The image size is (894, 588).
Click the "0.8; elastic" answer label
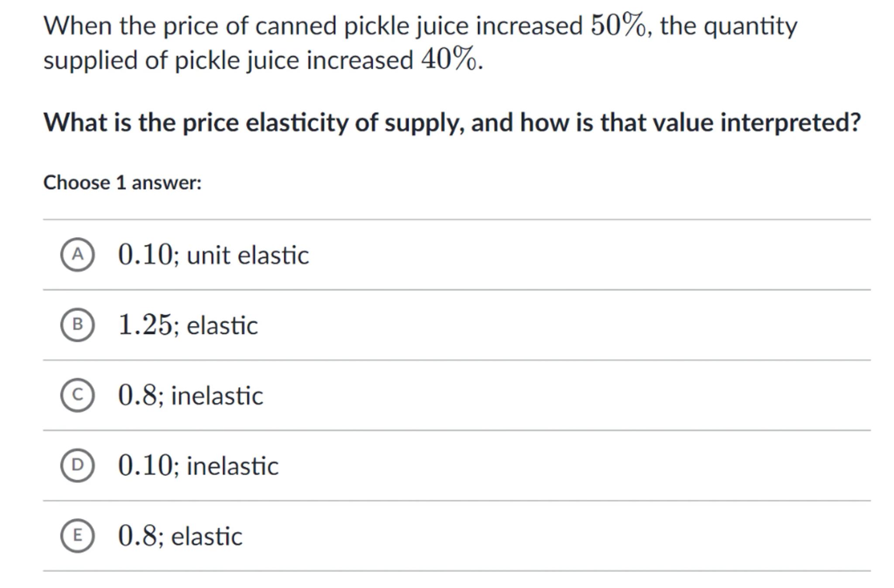(x=180, y=536)
